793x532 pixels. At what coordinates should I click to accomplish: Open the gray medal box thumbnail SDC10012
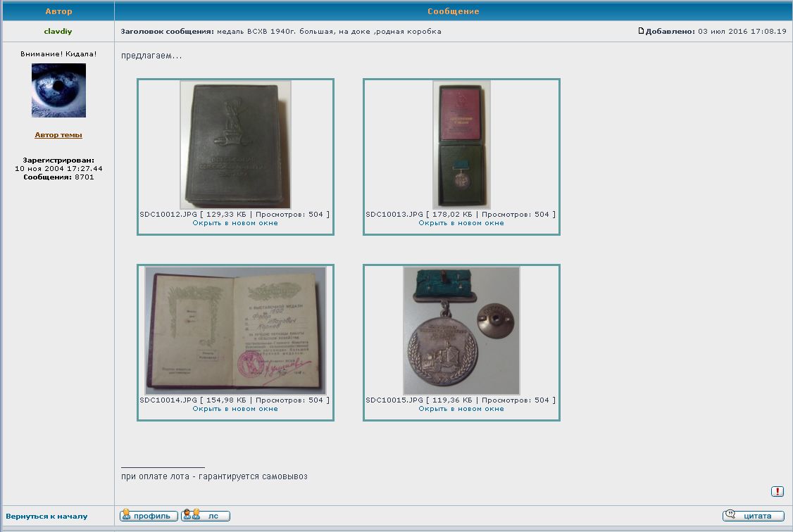pos(235,144)
